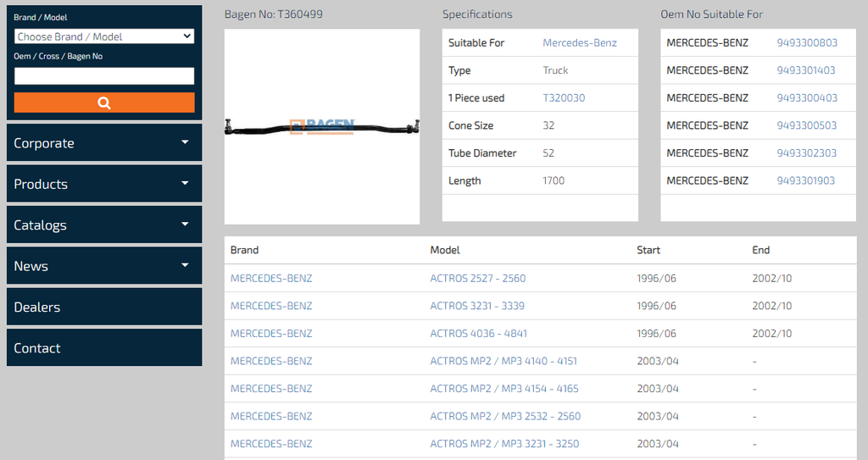Click the Oem / Cross / Bagen No input
This screenshot has width=868, height=460.
pyautogui.click(x=104, y=76)
